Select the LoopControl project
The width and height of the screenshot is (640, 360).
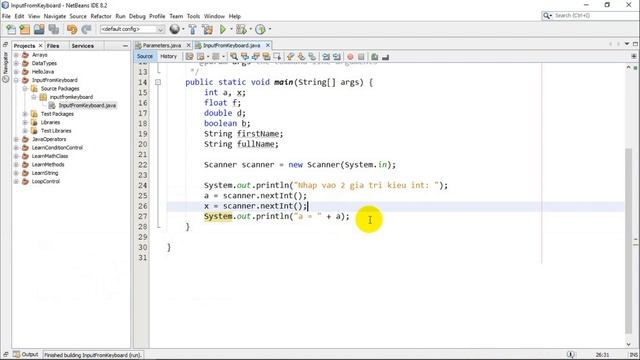click(x=45, y=181)
